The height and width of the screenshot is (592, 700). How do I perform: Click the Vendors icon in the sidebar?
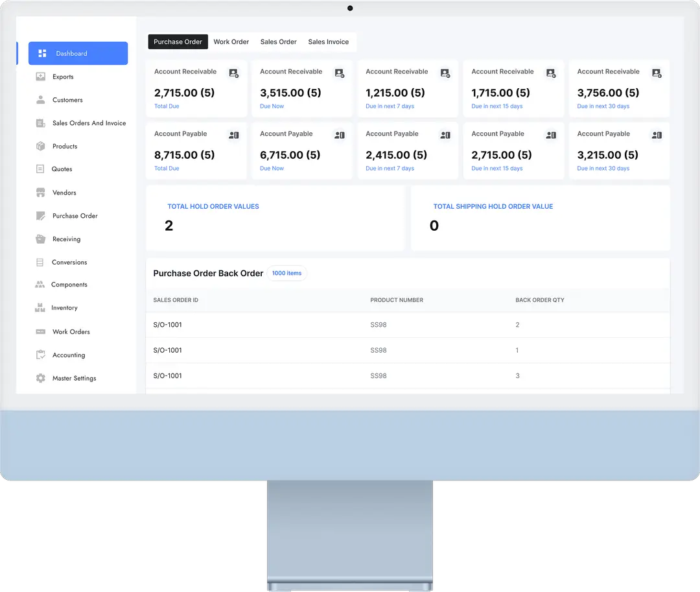pos(40,193)
